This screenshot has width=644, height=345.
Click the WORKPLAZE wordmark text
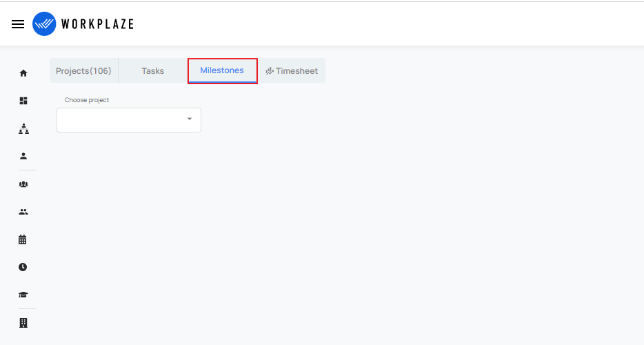click(97, 24)
